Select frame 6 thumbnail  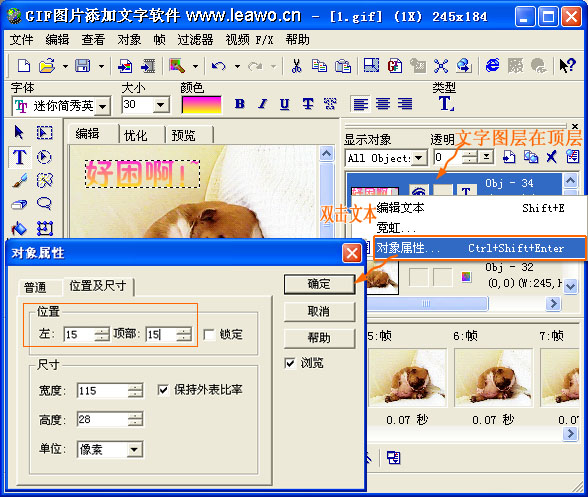click(x=494, y=378)
